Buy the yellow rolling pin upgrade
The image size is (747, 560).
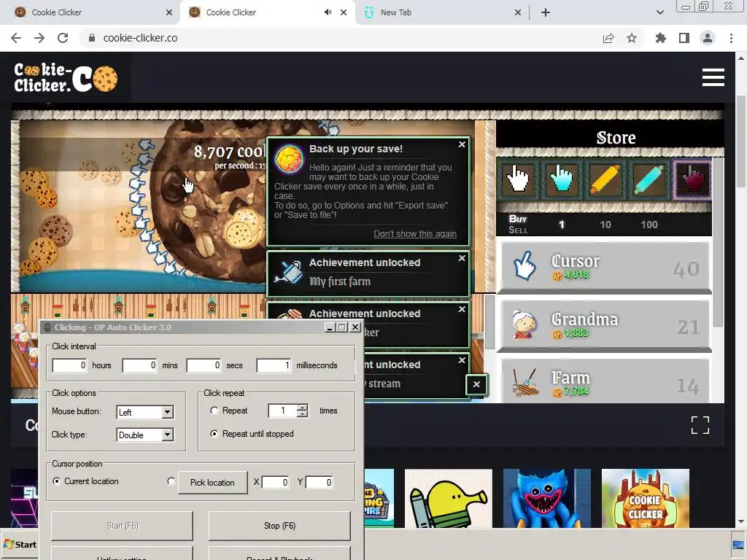tap(605, 179)
